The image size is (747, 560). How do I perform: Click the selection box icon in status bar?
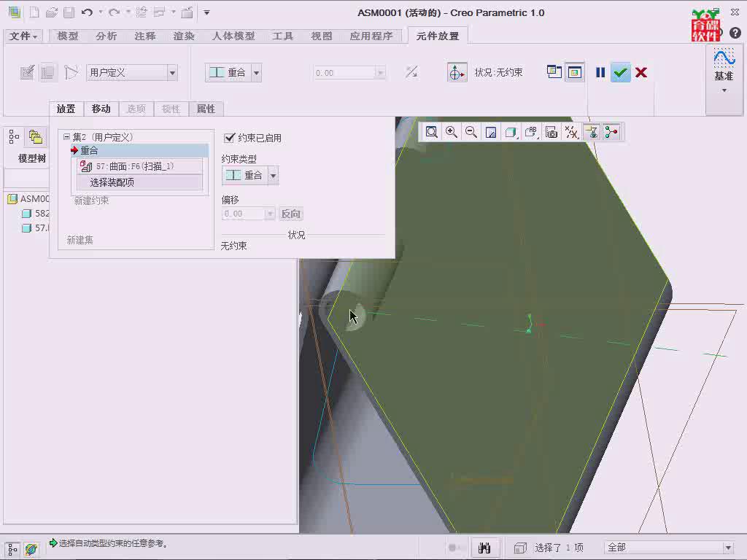click(519, 548)
